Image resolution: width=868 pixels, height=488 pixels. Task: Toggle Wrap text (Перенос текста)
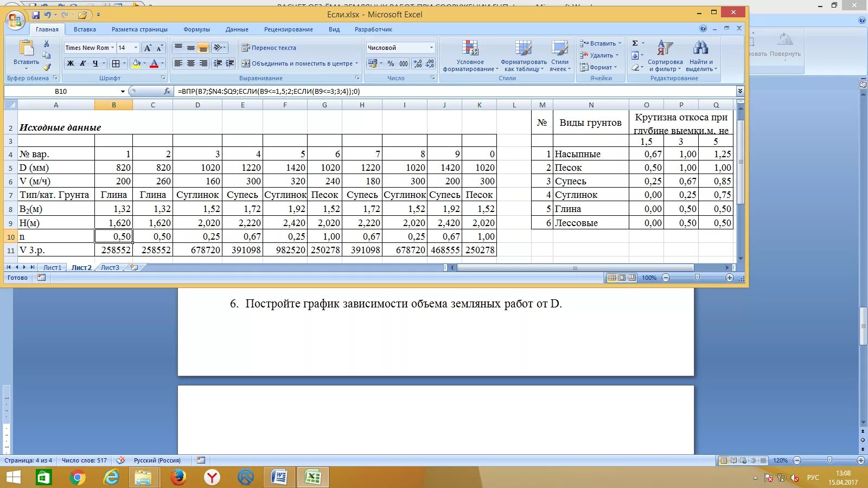tap(269, 48)
